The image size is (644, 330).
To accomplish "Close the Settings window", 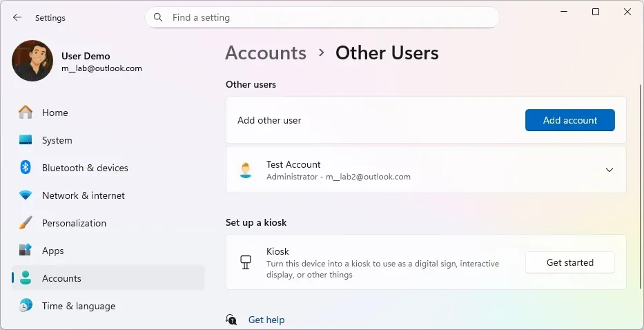I will point(627,12).
